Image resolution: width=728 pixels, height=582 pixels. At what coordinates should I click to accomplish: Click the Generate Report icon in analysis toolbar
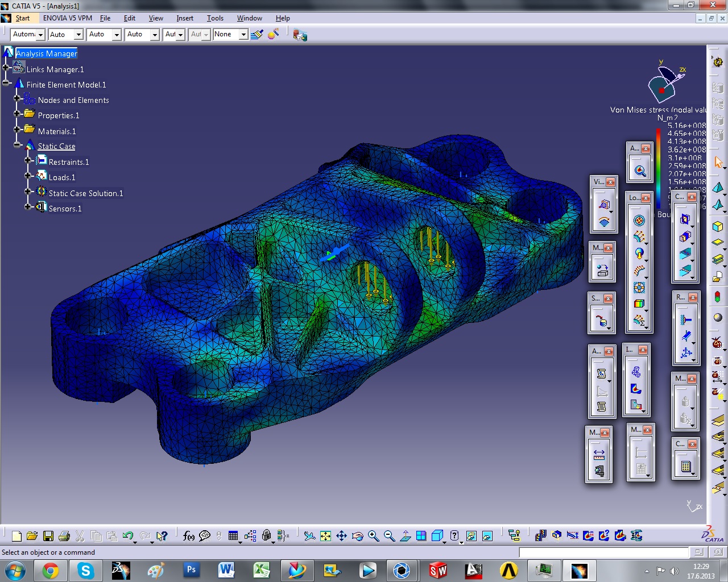tap(602, 373)
